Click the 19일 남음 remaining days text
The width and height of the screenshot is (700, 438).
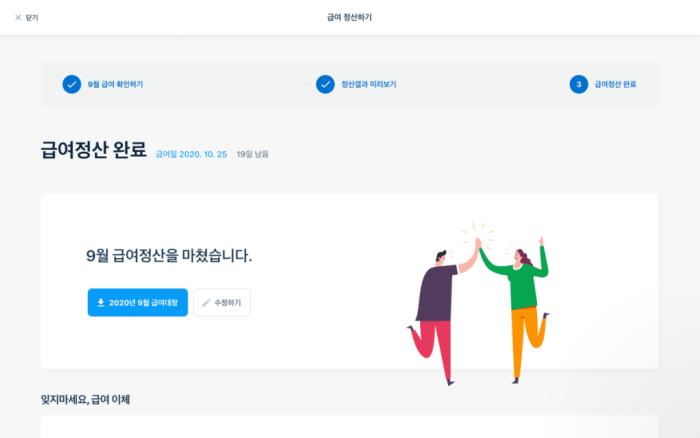[x=252, y=154]
